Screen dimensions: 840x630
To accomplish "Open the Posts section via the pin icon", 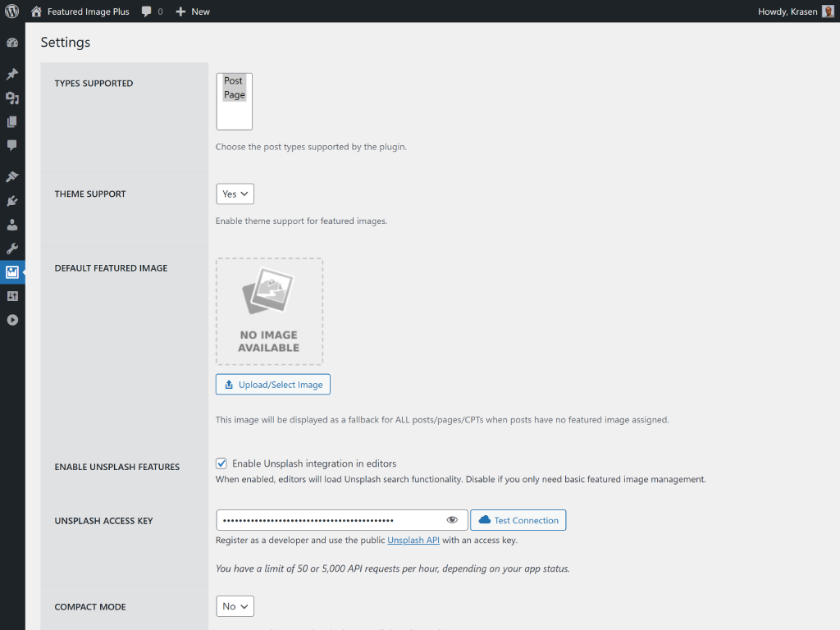I will click(x=12, y=73).
